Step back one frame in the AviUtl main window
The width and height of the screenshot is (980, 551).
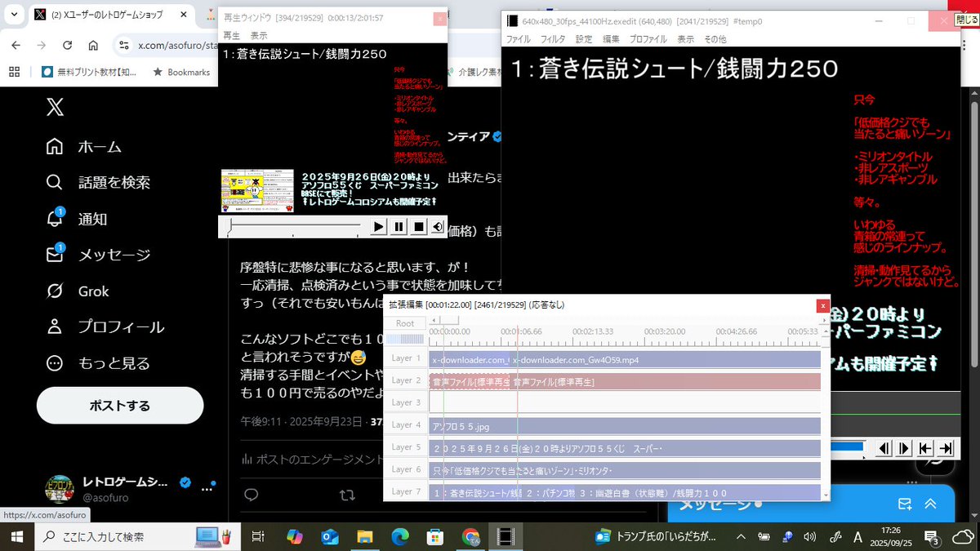coord(884,447)
